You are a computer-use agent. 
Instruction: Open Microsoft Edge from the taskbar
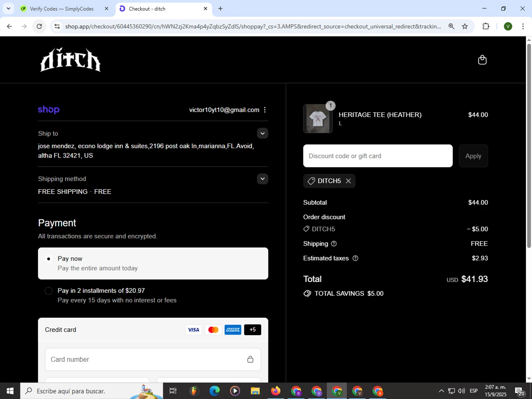pyautogui.click(x=214, y=391)
